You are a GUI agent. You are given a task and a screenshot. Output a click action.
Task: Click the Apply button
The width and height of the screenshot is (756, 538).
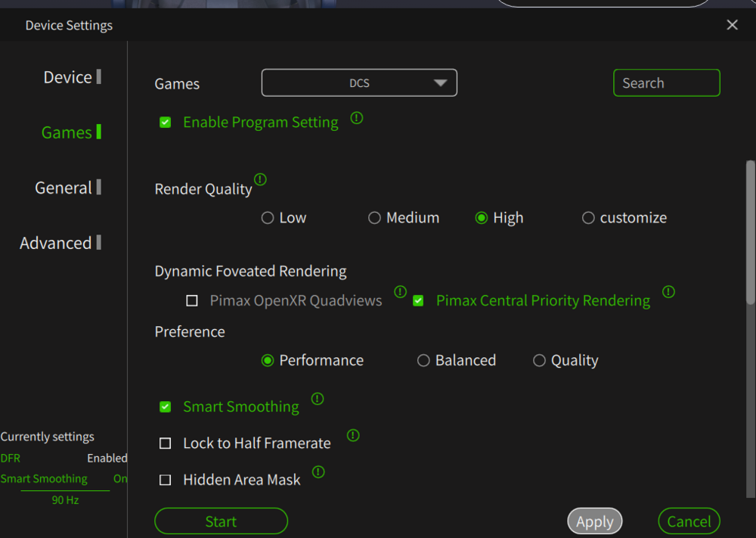[595, 521]
